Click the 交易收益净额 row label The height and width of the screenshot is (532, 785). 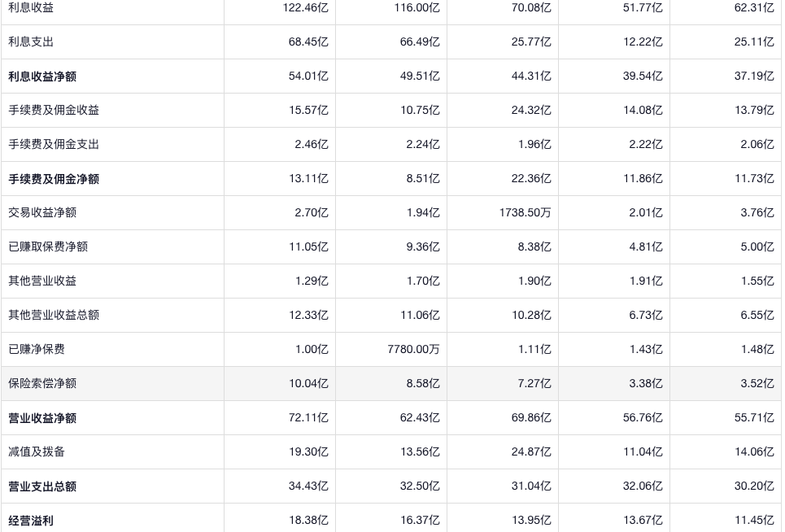tap(42, 212)
